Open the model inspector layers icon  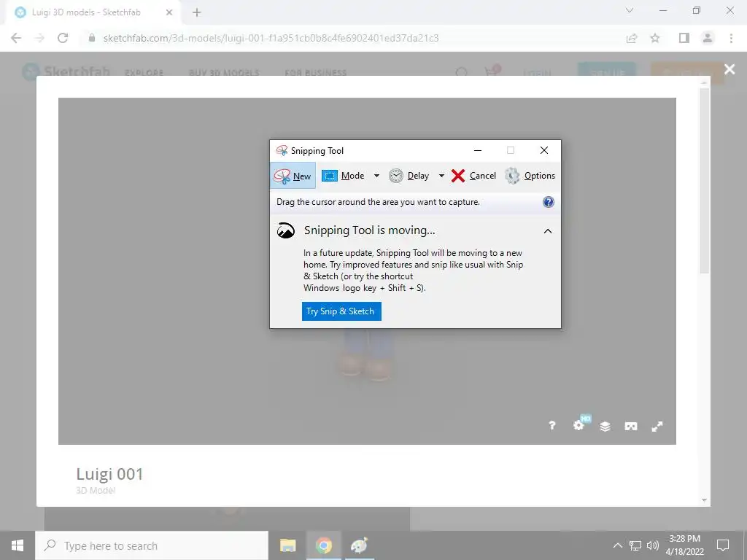pyautogui.click(x=605, y=426)
